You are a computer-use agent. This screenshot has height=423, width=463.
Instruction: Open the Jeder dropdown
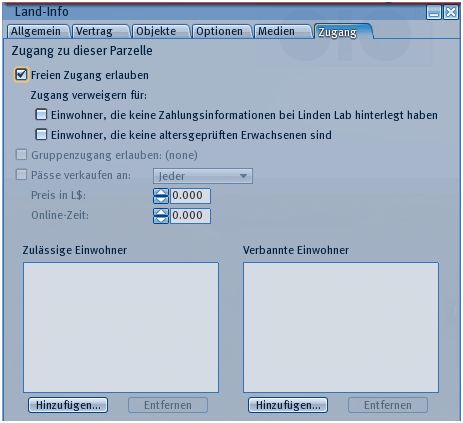pos(203,176)
